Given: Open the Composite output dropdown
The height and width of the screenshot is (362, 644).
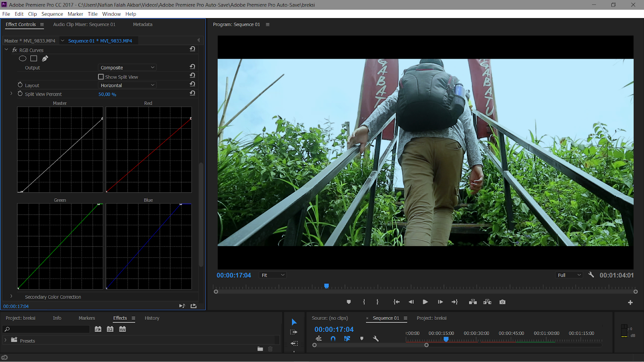Looking at the screenshot, I should pos(127,67).
